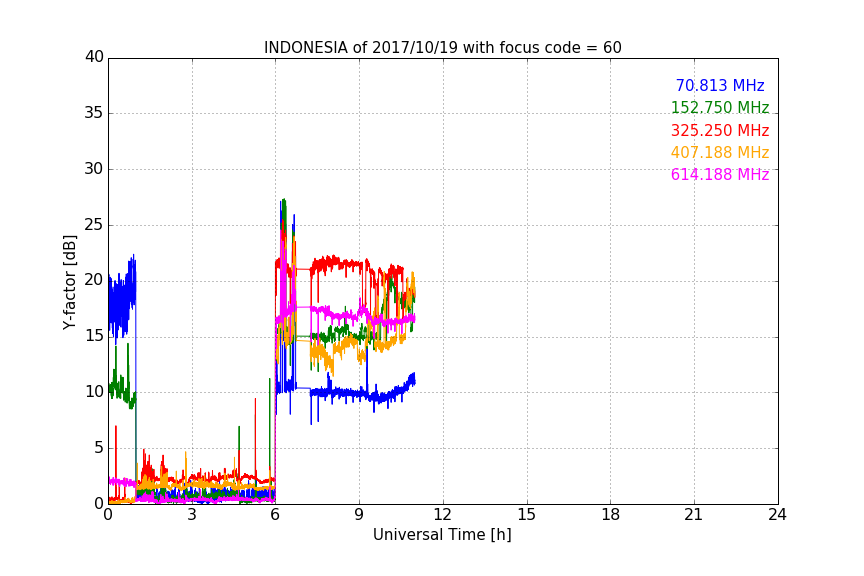Click x-axis tick label '6'
The height and width of the screenshot is (576, 864).
pos(276,515)
